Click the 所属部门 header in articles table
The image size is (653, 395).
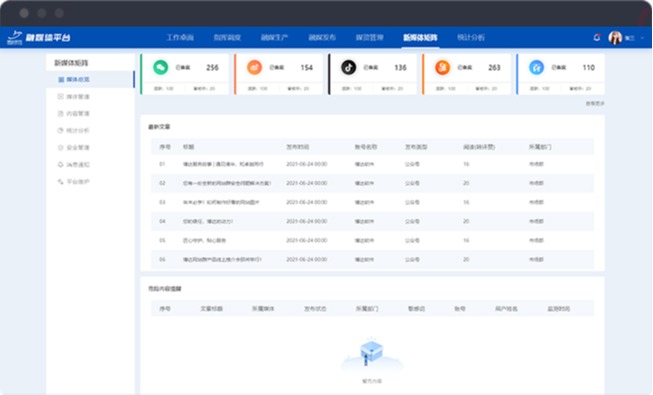click(x=540, y=147)
